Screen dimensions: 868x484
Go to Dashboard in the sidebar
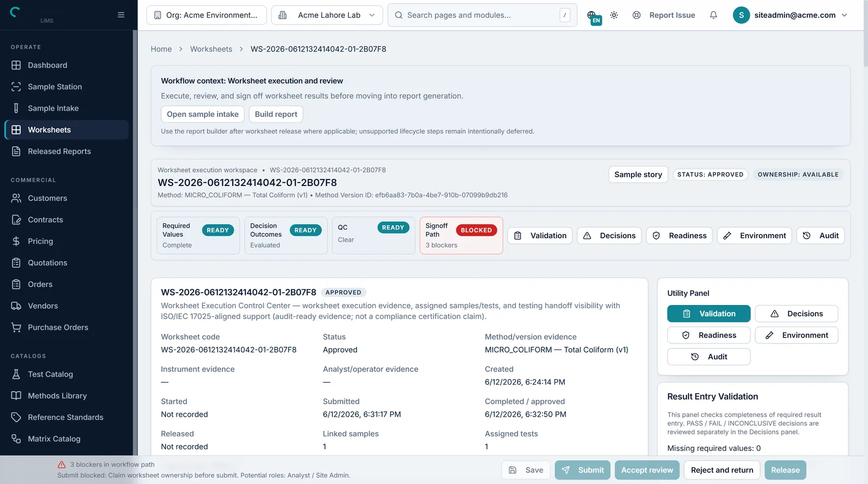tap(66, 65)
